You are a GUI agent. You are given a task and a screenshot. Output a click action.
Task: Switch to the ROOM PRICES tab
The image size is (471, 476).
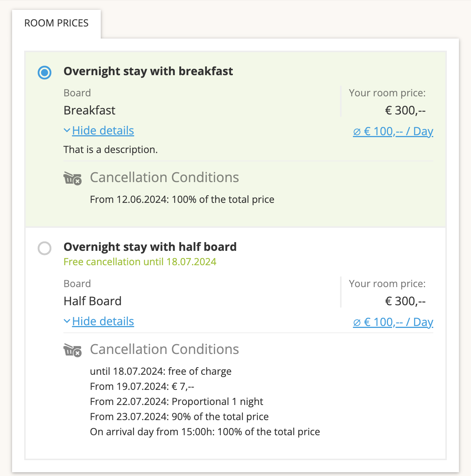point(57,23)
